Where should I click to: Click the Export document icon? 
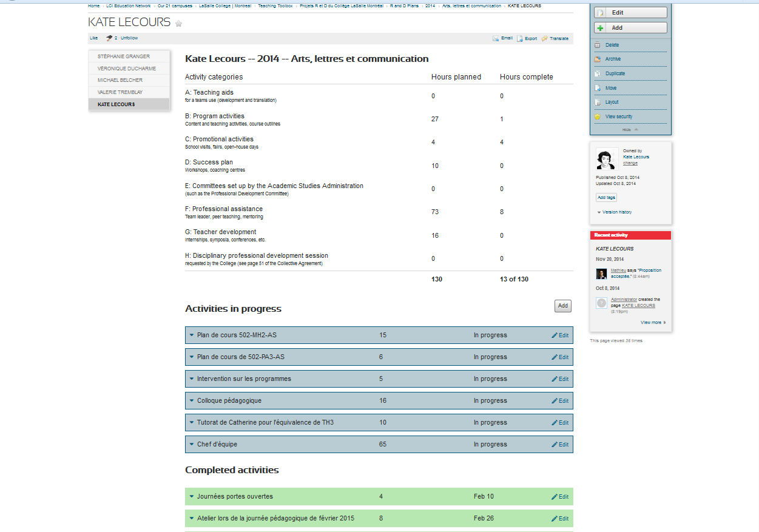pos(519,38)
